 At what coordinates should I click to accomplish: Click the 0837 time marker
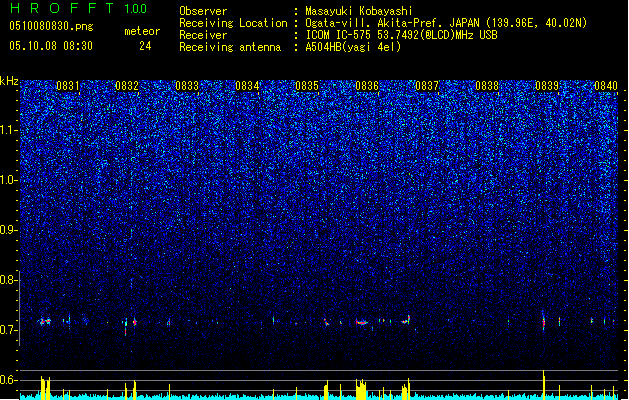click(x=427, y=86)
